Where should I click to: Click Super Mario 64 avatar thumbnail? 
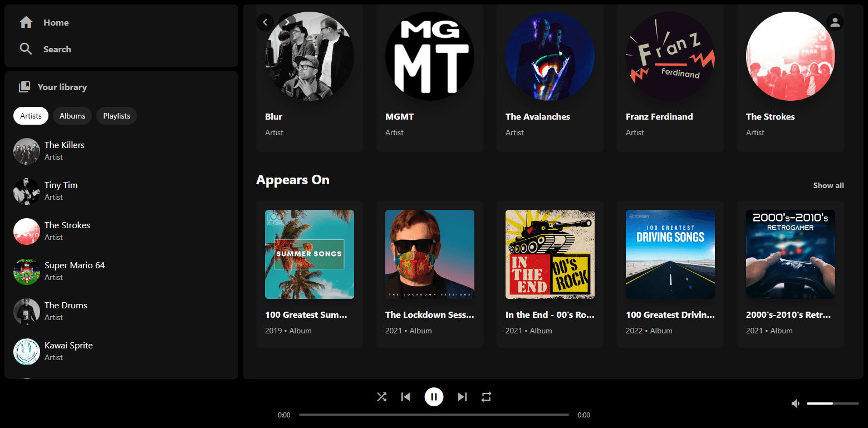tap(27, 272)
